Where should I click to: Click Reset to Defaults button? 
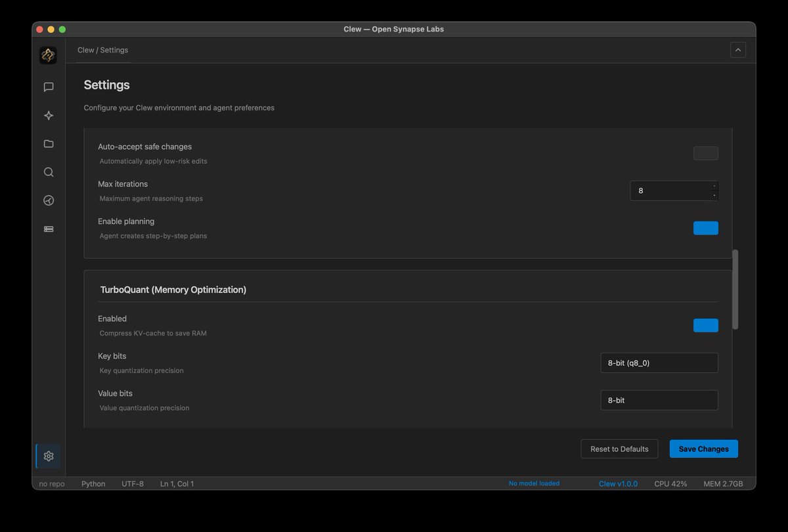[x=619, y=449]
